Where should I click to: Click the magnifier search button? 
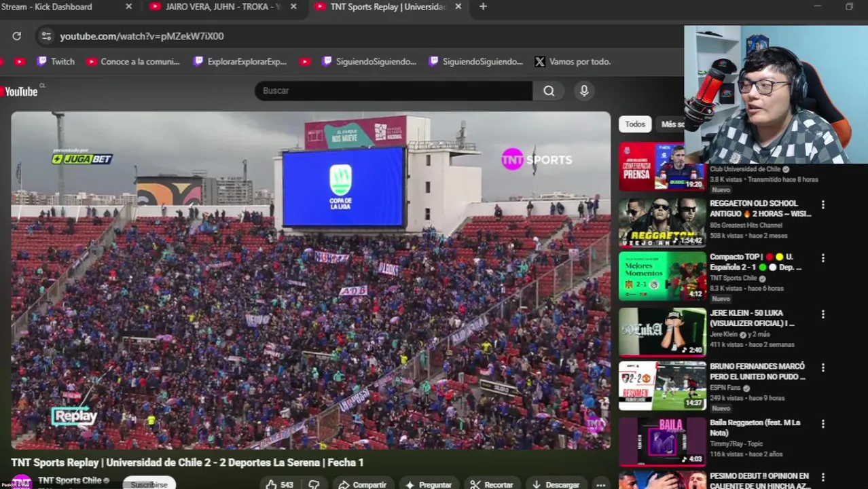(549, 90)
